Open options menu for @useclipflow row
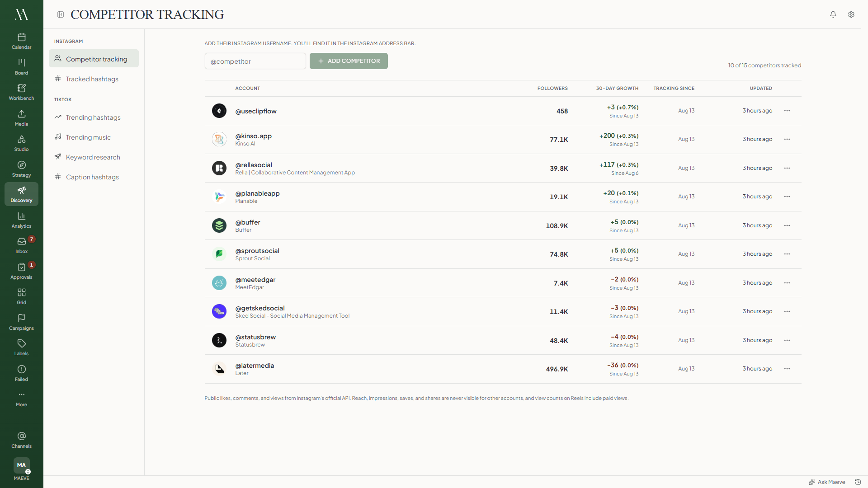The width and height of the screenshot is (868, 488). [x=787, y=111]
